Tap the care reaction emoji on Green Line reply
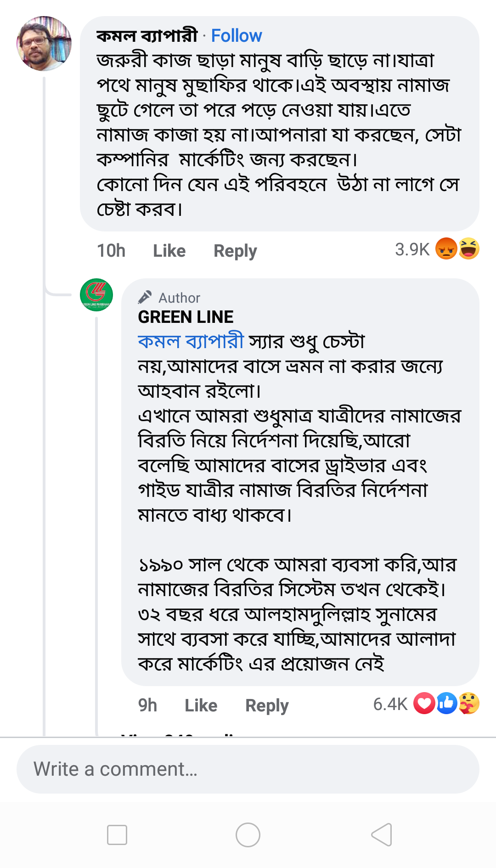Screen dimensions: 496x868 pyautogui.click(x=469, y=703)
